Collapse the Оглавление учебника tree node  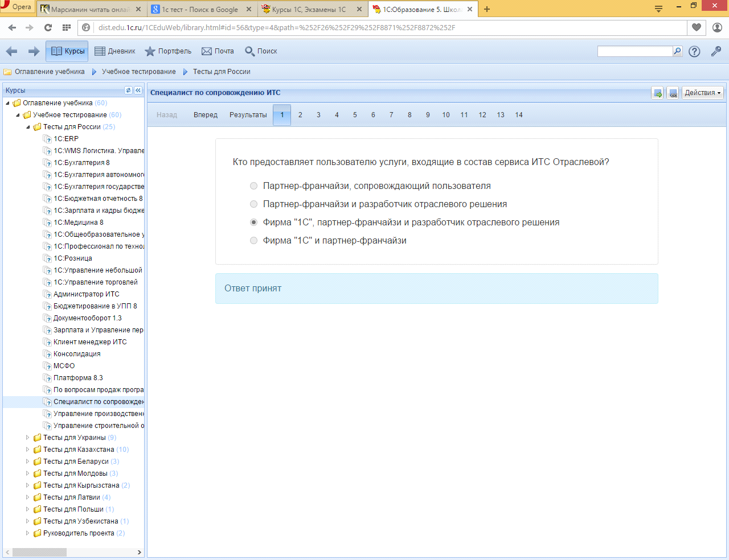tap(7, 103)
